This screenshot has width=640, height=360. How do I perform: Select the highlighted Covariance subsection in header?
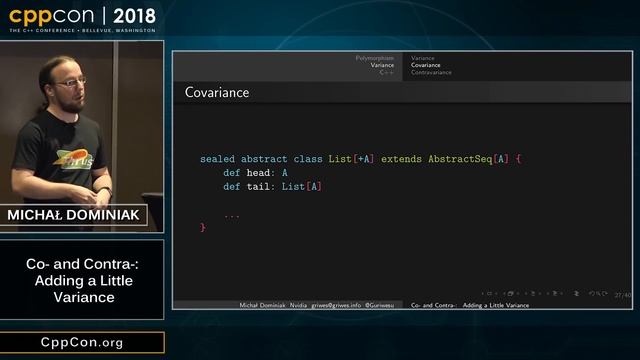[425, 65]
